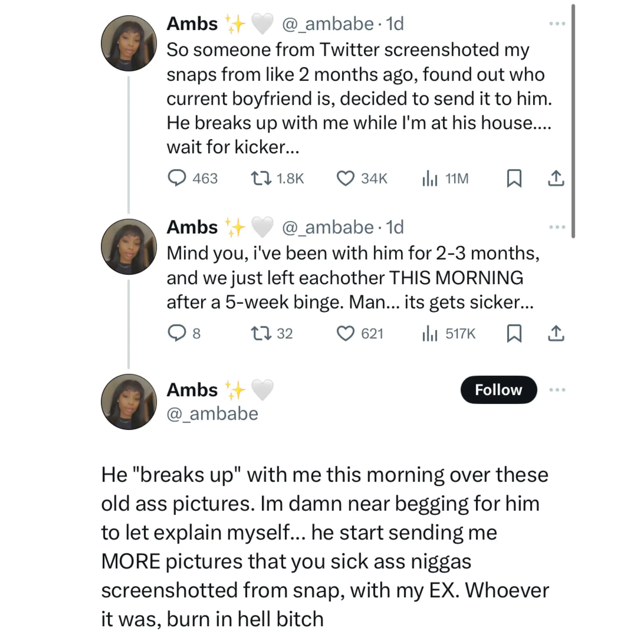Share the second tweet about 5-week binge
The image size is (644, 644).
pos(556,333)
